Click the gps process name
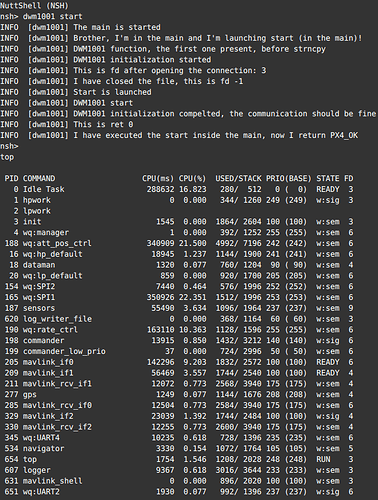 click(x=30, y=395)
